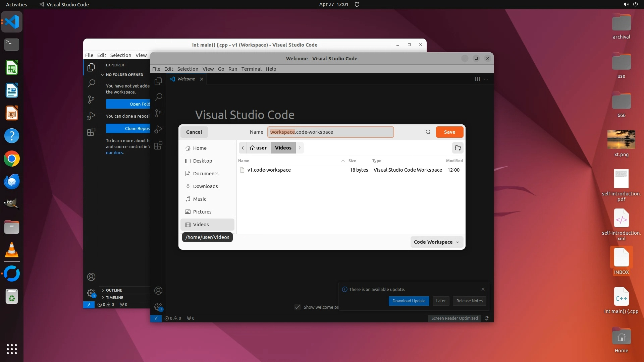Open Accounts icon in the Welcome window
Viewport: 644px width, 362px height.
(158, 291)
